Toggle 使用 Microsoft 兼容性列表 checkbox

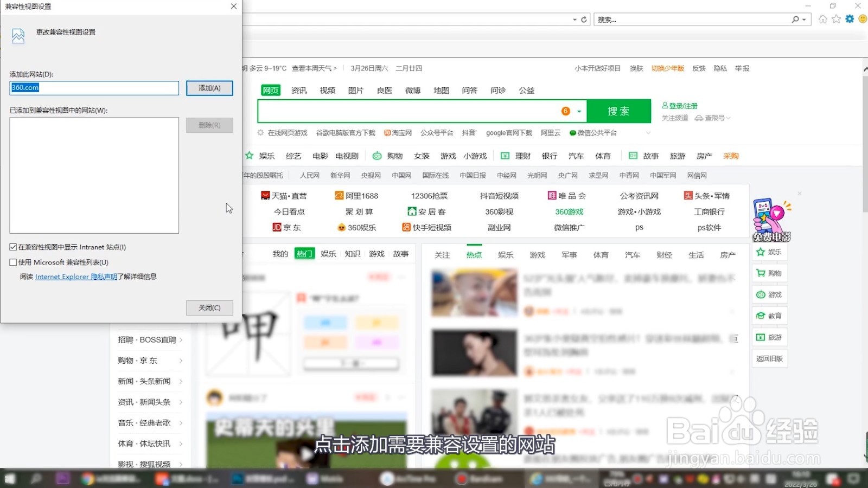click(13, 262)
